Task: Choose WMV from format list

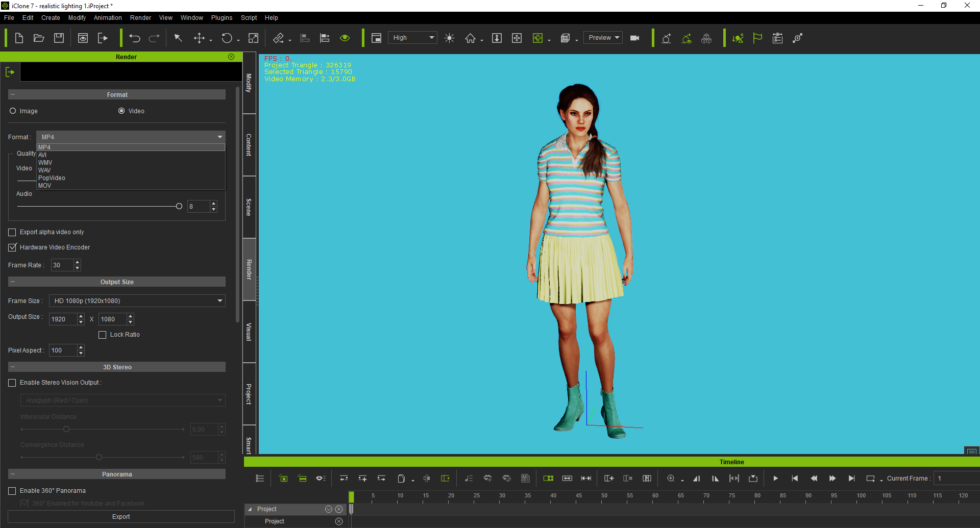Action: coord(131,163)
